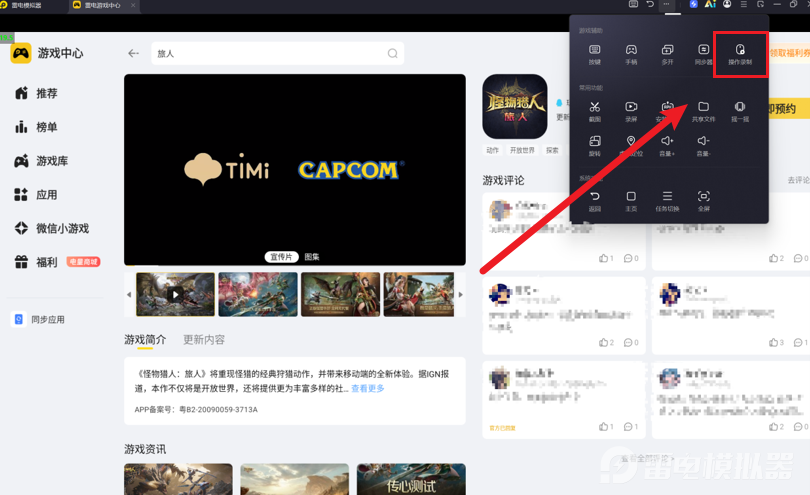The height and width of the screenshot is (495, 810).
Task: Increase volume with 音量+ icon
Action: (667, 146)
